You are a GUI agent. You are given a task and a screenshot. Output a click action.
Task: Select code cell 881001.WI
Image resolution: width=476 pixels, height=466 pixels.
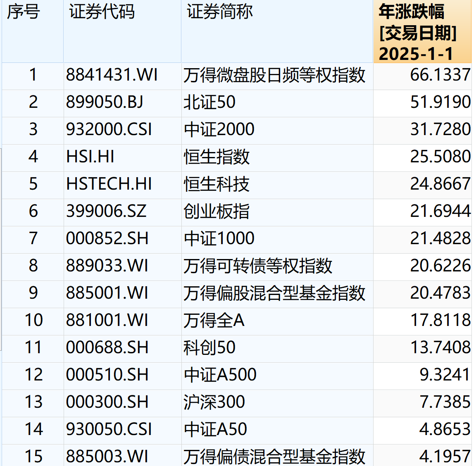point(122,321)
